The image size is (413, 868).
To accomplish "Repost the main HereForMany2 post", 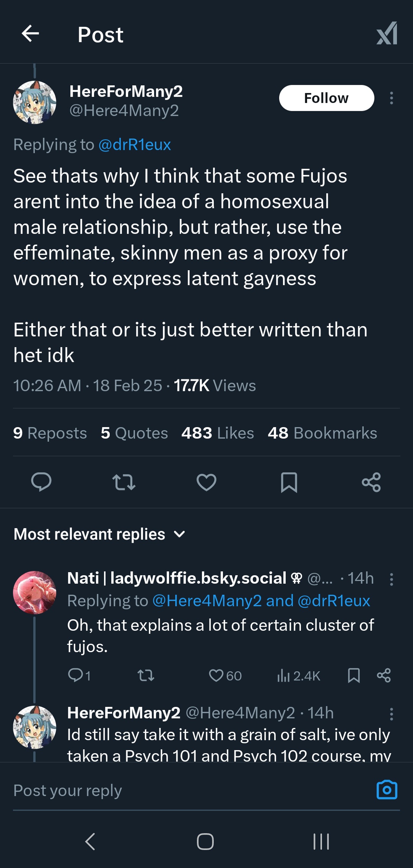I will (124, 482).
